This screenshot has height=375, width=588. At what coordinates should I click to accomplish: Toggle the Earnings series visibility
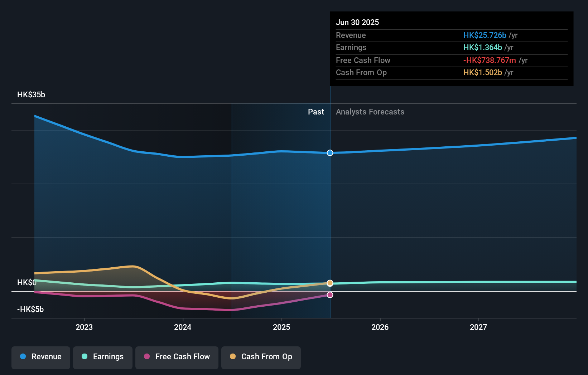102,357
